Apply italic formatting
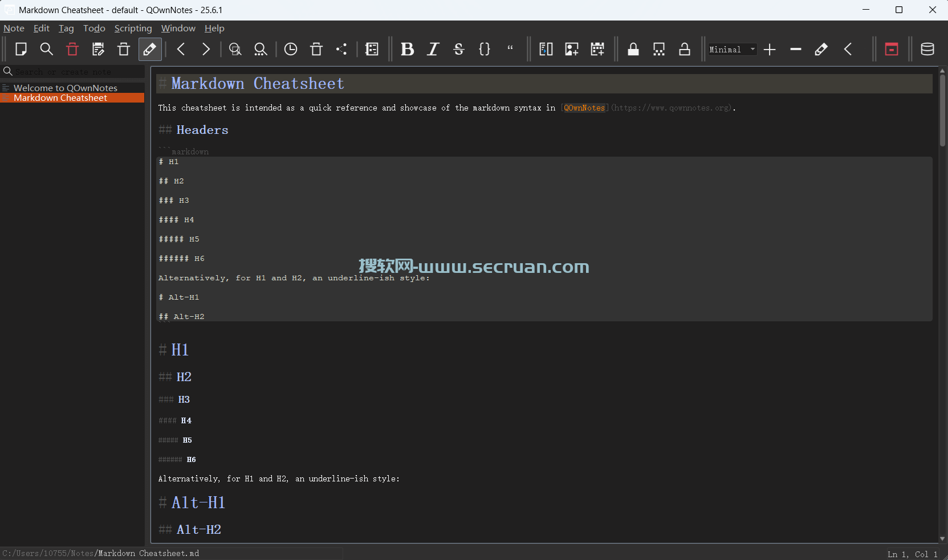 (433, 50)
